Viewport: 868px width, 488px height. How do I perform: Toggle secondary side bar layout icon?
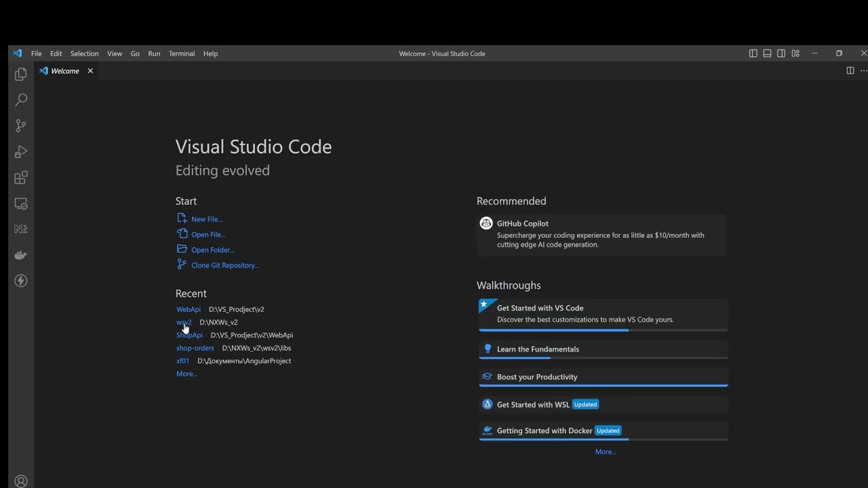coord(781,54)
